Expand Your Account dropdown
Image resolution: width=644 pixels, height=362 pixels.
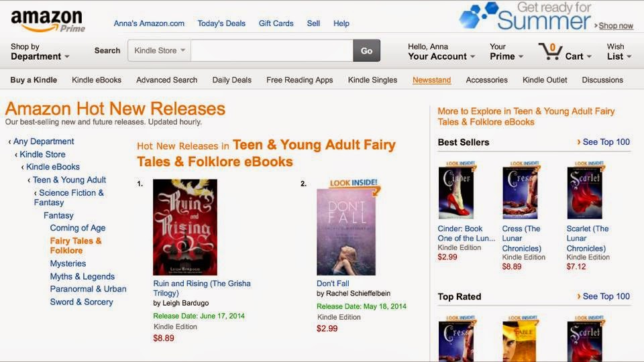pos(441,56)
